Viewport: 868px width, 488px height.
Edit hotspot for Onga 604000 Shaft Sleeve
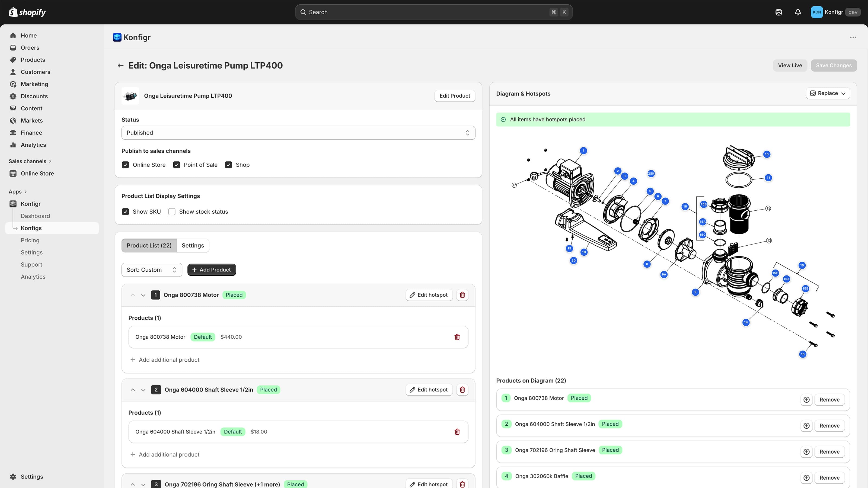429,390
